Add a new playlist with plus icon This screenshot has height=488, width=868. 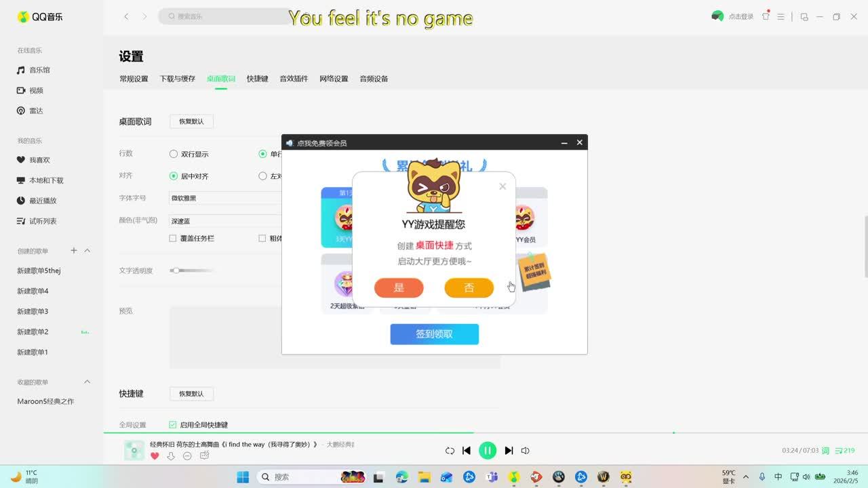pos(74,251)
